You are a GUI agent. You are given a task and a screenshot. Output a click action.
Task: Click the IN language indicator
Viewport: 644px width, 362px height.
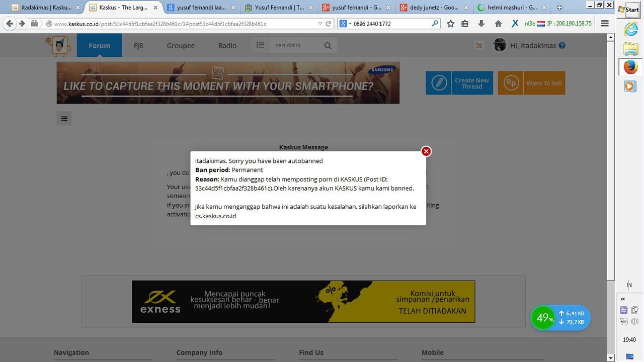(629, 285)
